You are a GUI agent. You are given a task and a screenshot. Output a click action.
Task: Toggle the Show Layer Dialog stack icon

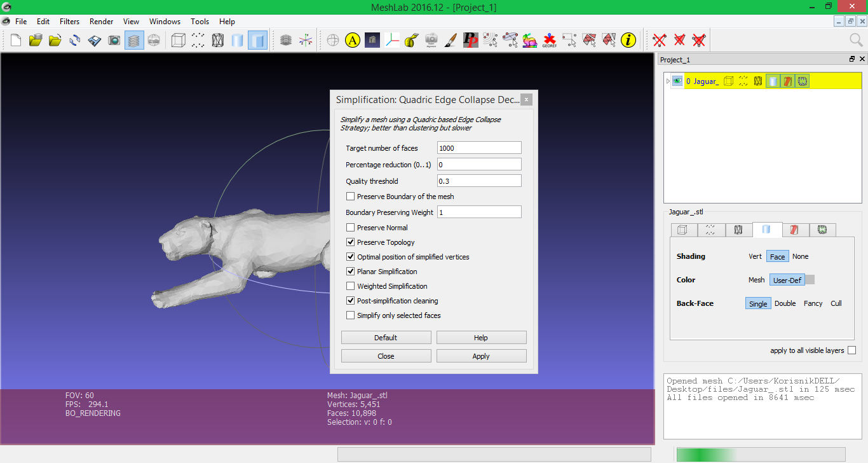[x=134, y=41]
